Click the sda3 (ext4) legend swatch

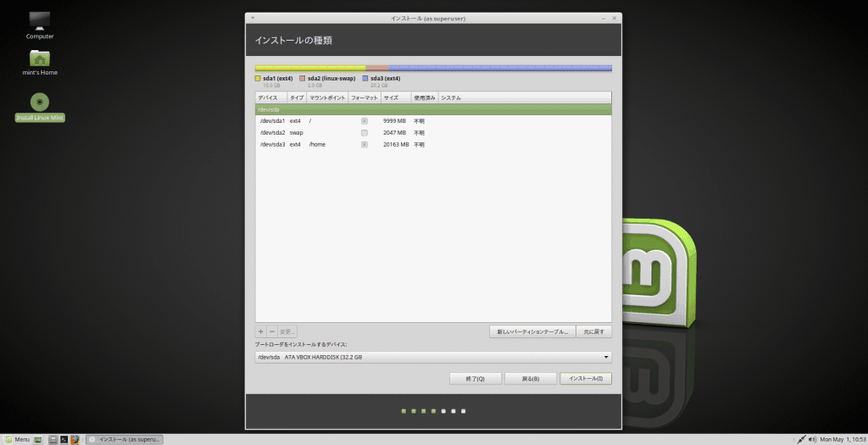click(x=365, y=79)
